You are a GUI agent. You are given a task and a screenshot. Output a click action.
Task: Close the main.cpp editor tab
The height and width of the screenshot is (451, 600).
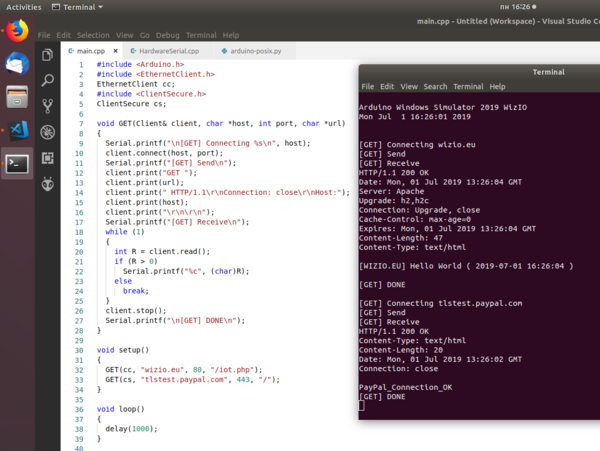(115, 51)
